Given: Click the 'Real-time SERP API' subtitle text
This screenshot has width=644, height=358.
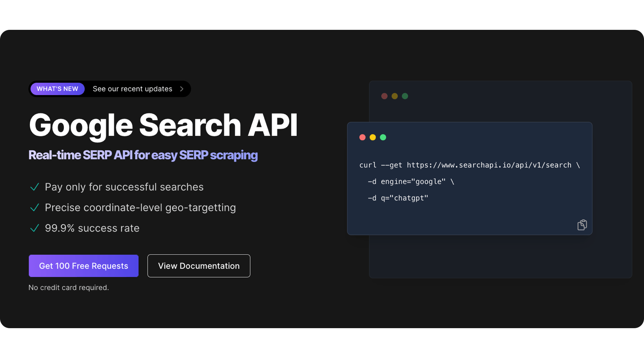Looking at the screenshot, I should (143, 155).
